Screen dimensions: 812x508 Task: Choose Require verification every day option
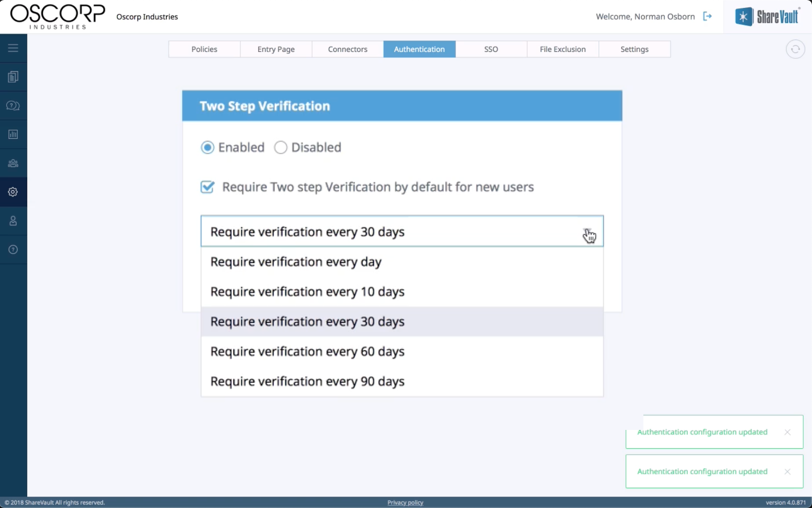[x=402, y=261]
